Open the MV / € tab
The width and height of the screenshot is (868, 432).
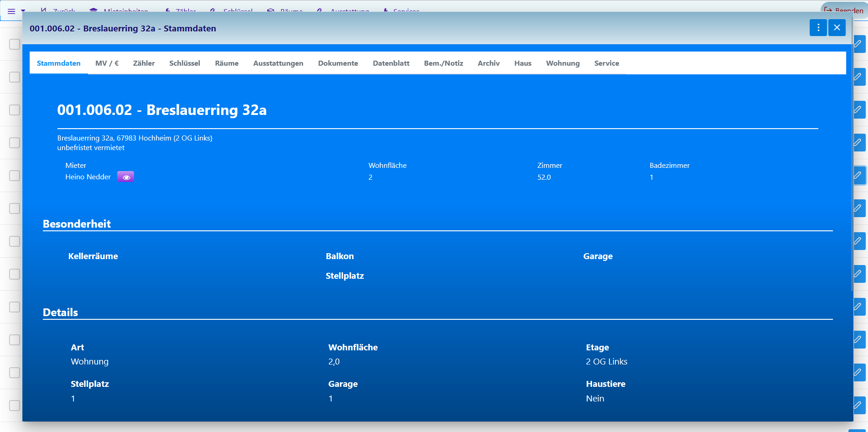pyautogui.click(x=107, y=63)
